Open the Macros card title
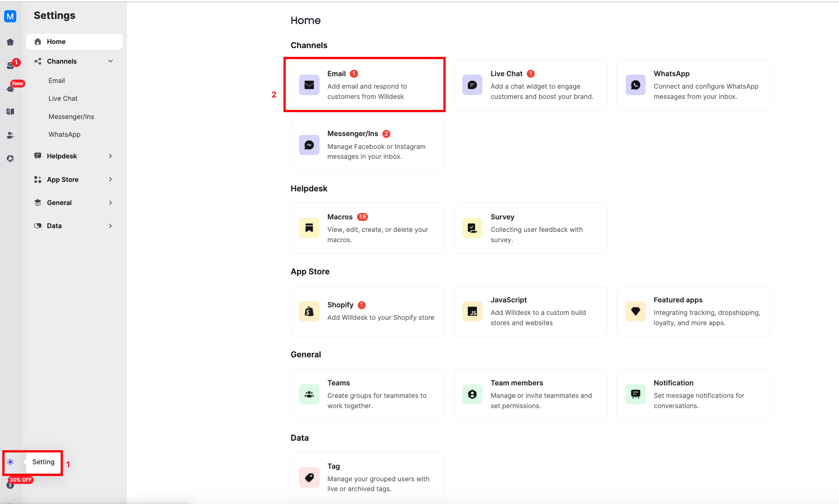Viewport: 839px width, 504px height. pos(340,217)
